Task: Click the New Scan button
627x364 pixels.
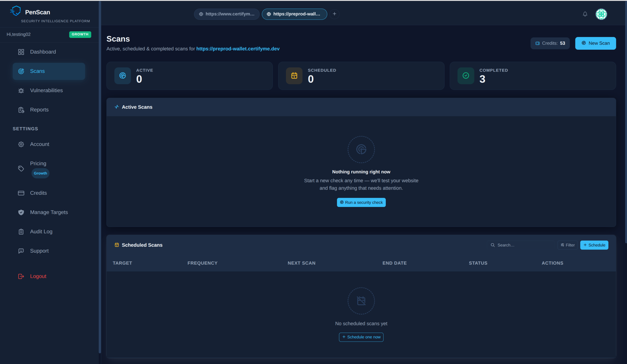Action: click(x=595, y=43)
